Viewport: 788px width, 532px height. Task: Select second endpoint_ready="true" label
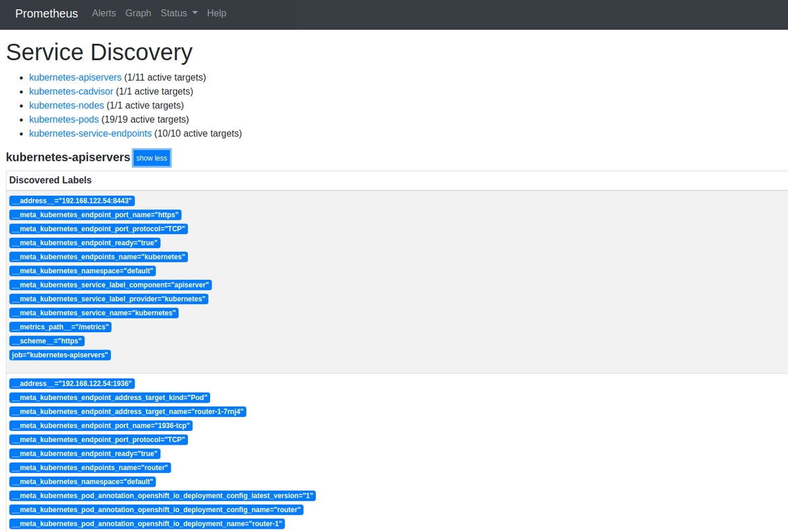[x=85, y=453]
